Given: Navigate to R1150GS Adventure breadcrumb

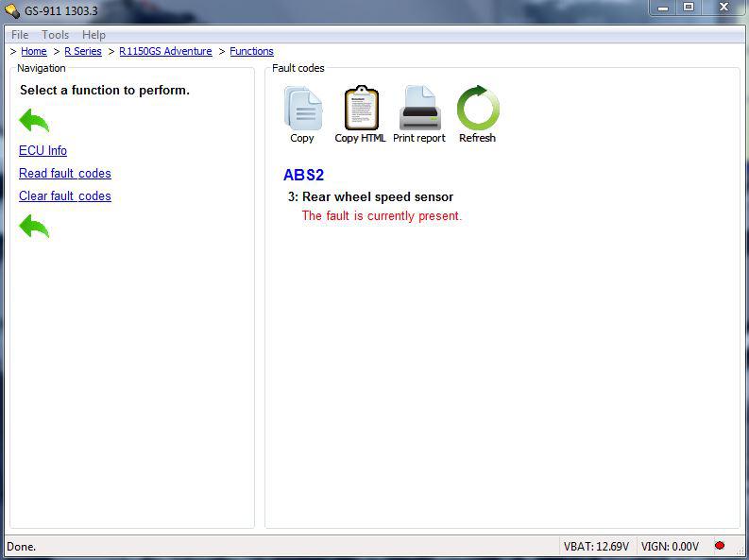Looking at the screenshot, I should tap(165, 51).
